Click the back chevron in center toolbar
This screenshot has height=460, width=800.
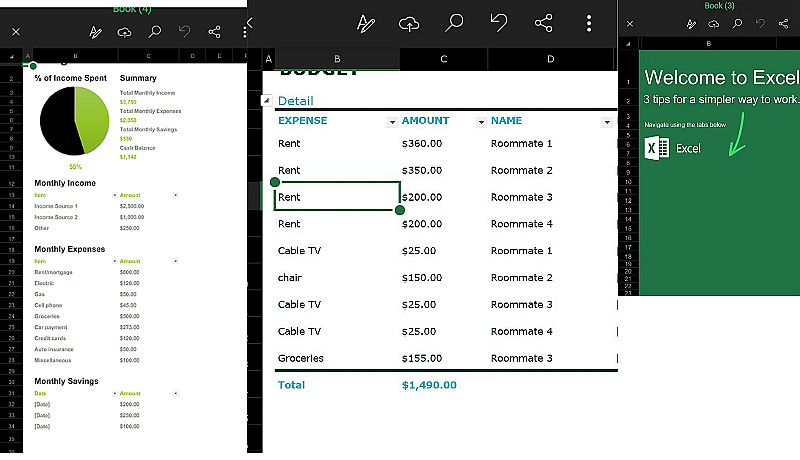[250, 22]
